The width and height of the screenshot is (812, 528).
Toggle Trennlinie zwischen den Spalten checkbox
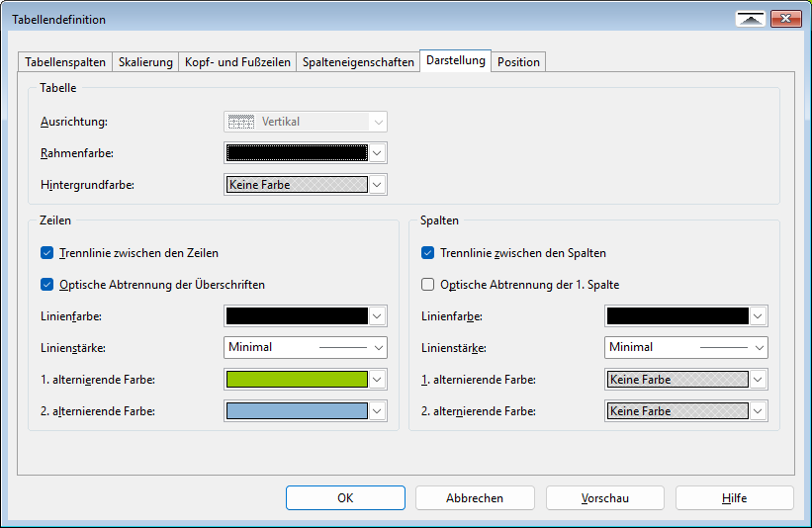tap(428, 253)
